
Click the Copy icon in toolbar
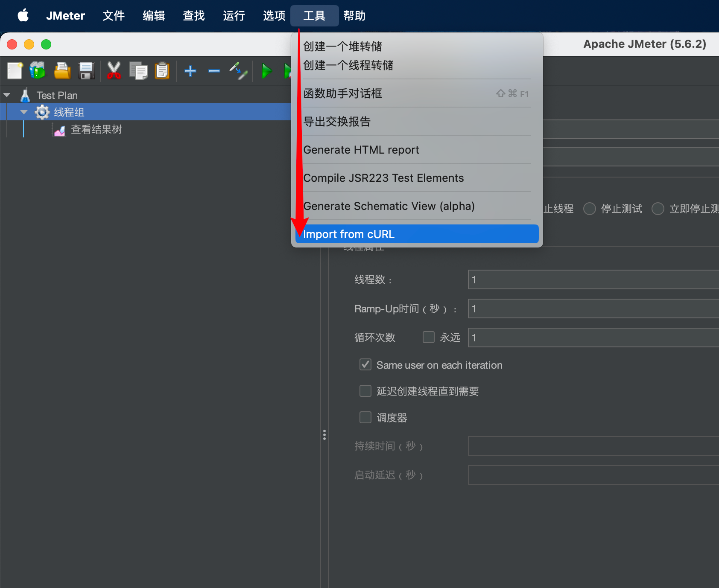point(138,71)
